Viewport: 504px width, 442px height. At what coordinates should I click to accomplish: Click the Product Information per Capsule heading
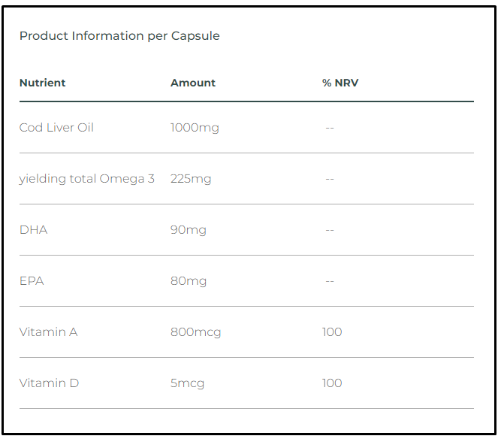119,36
